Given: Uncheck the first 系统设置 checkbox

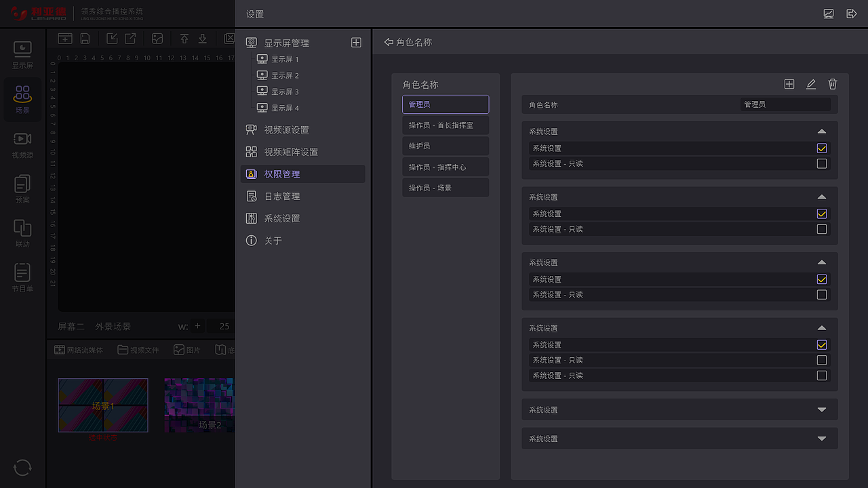Looking at the screenshot, I should click(x=821, y=148).
